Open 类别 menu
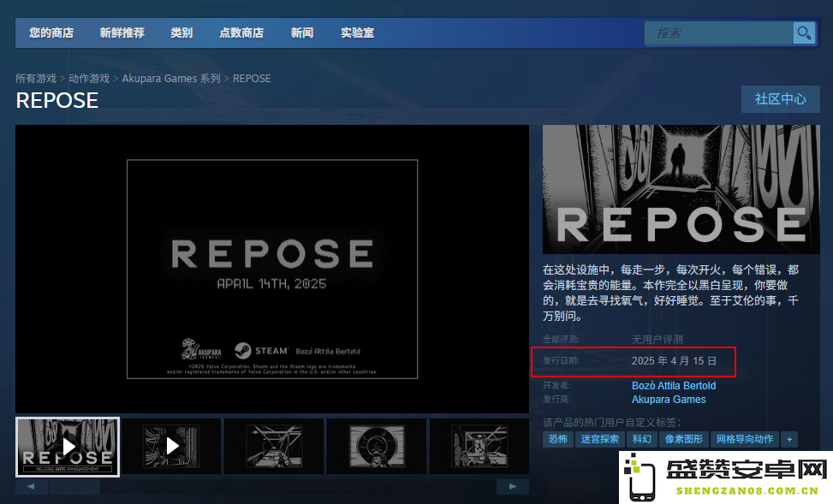Image resolution: width=833 pixels, height=504 pixels. coord(181,33)
